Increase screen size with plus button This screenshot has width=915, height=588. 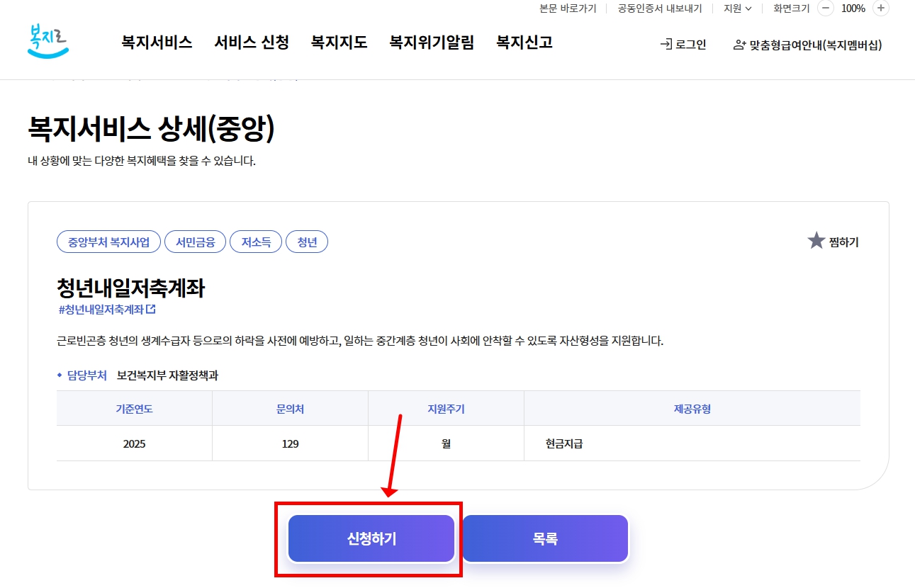click(x=880, y=9)
